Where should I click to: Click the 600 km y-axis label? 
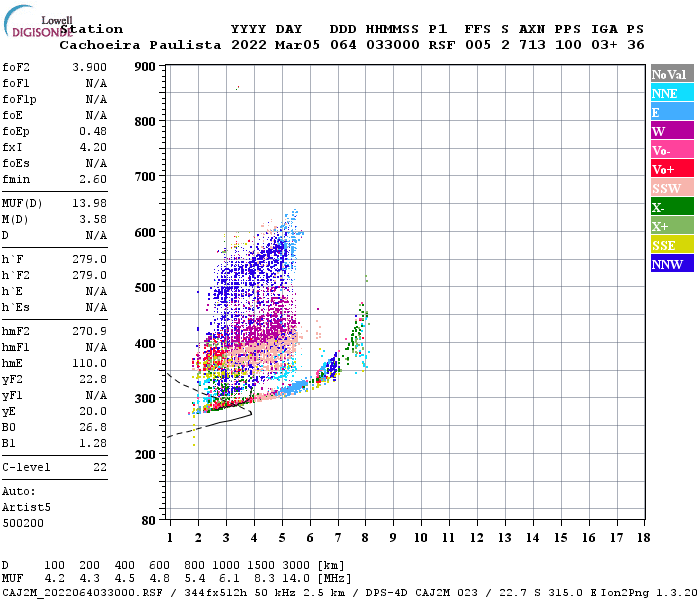pyautogui.click(x=145, y=233)
